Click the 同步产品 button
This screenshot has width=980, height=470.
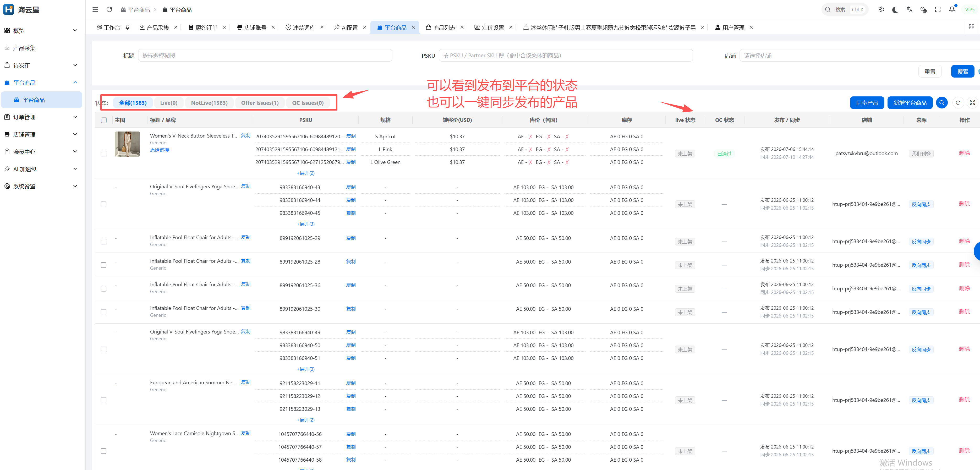point(867,103)
